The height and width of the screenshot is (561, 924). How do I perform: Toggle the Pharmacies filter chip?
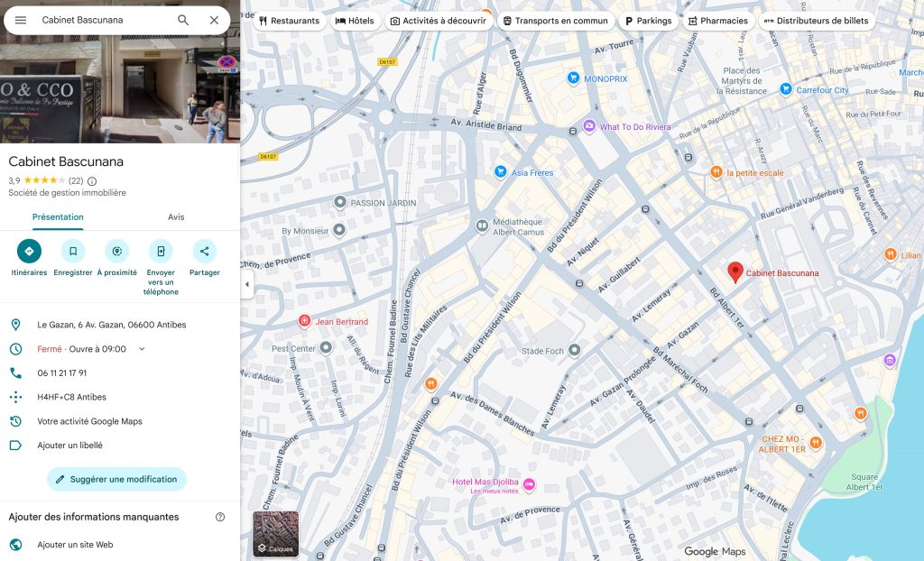717,20
